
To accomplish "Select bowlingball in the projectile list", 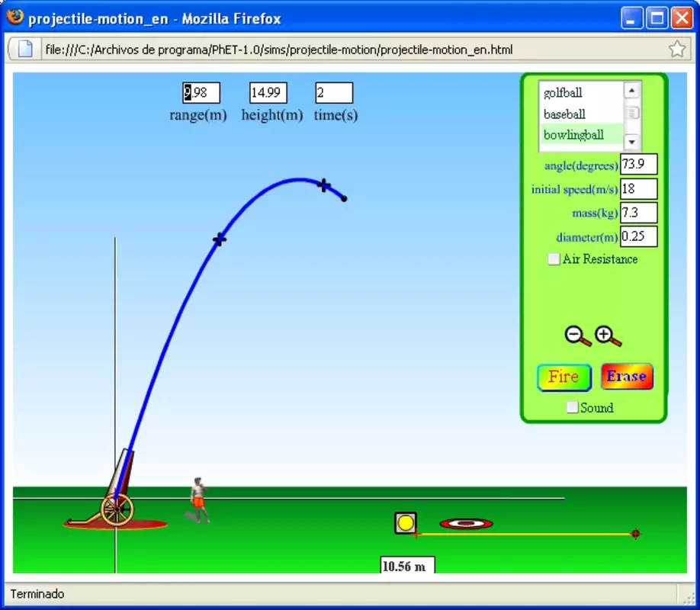I will point(582,135).
